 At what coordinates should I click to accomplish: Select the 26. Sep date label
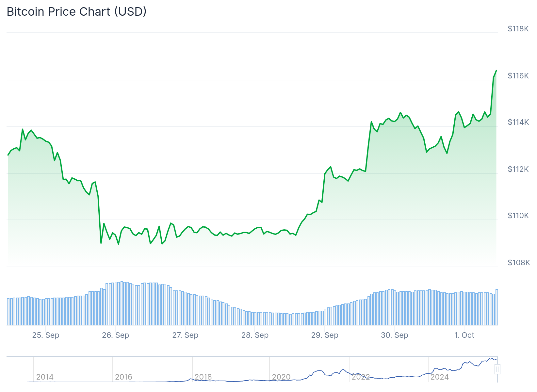point(116,335)
